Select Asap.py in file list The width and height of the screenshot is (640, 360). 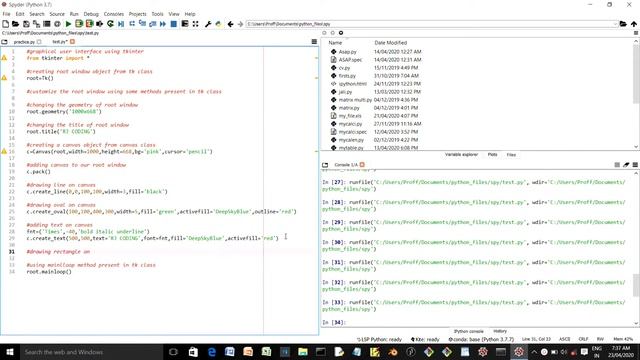(347, 52)
